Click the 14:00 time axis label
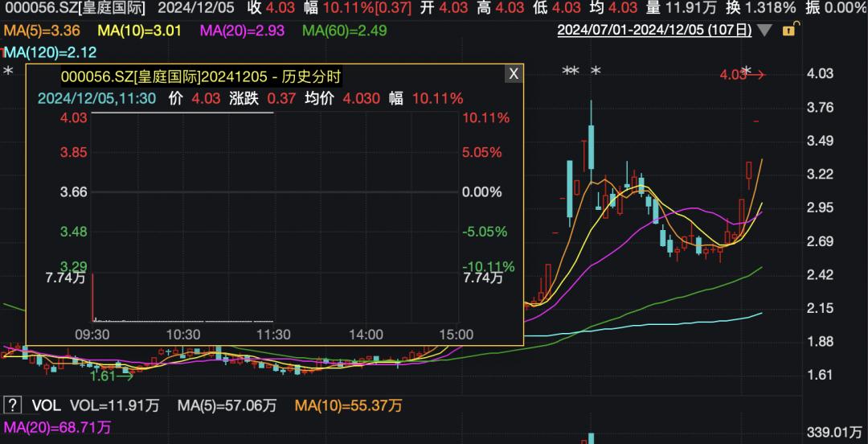 (366, 335)
